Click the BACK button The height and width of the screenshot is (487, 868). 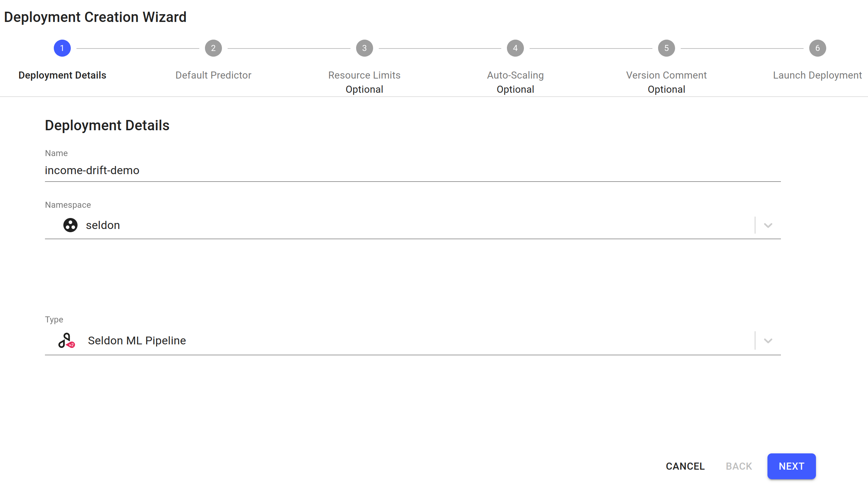[738, 466]
